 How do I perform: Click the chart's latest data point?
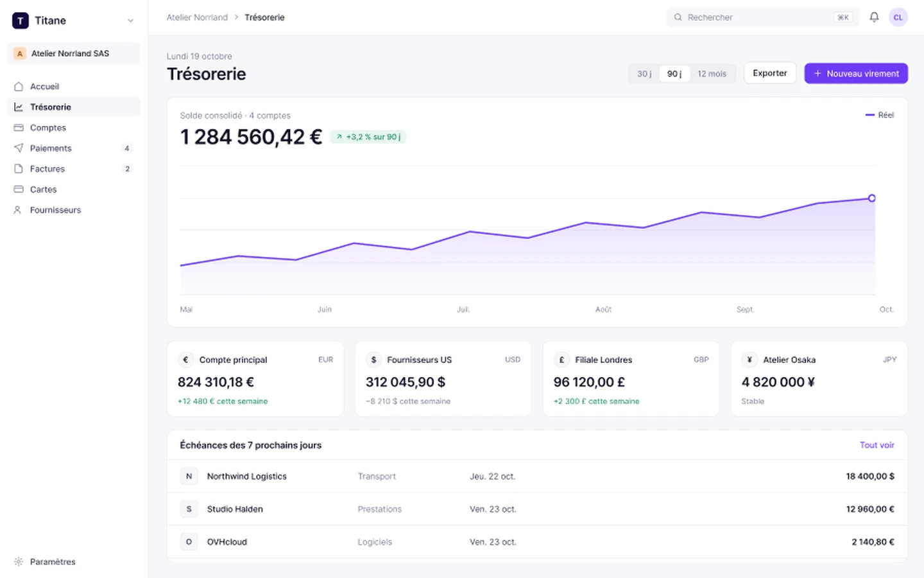[871, 198]
